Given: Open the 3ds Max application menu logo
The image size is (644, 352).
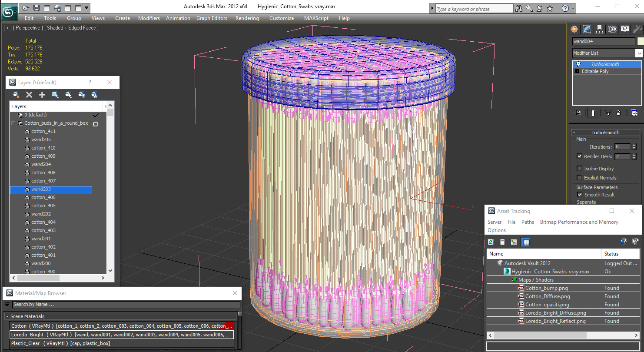Looking at the screenshot, I should coord(9,11).
